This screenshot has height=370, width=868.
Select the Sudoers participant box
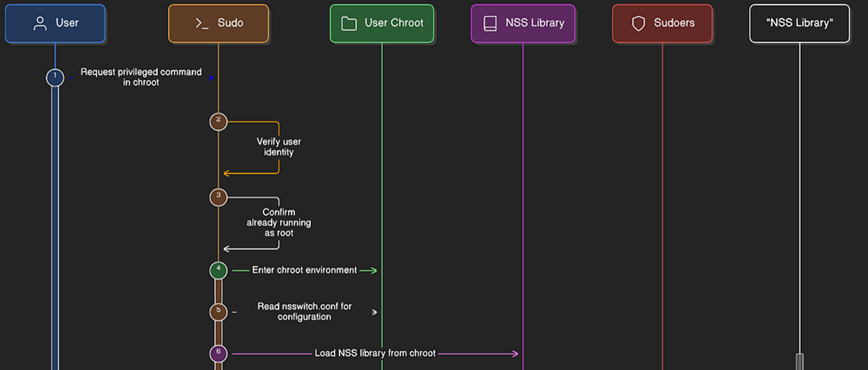coord(662,23)
